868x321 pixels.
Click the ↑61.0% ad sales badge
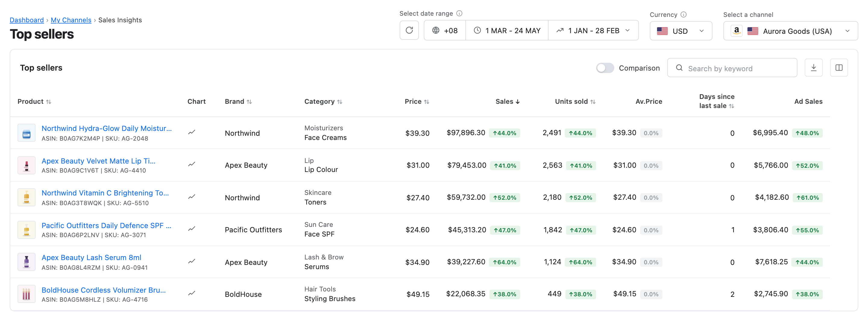(x=807, y=198)
